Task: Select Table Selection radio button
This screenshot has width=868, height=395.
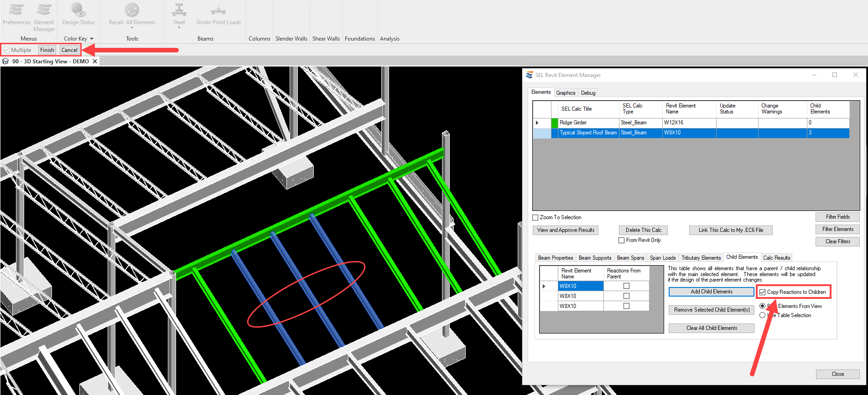Action: pyautogui.click(x=762, y=315)
